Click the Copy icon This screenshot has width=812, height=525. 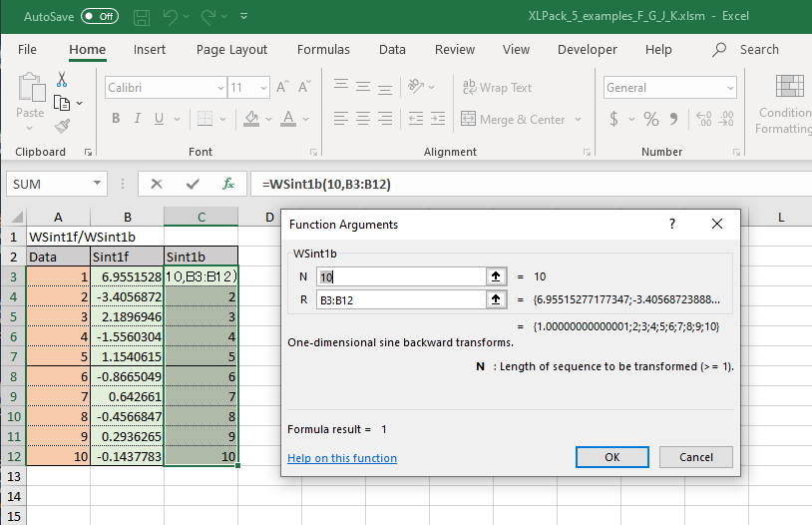62,103
